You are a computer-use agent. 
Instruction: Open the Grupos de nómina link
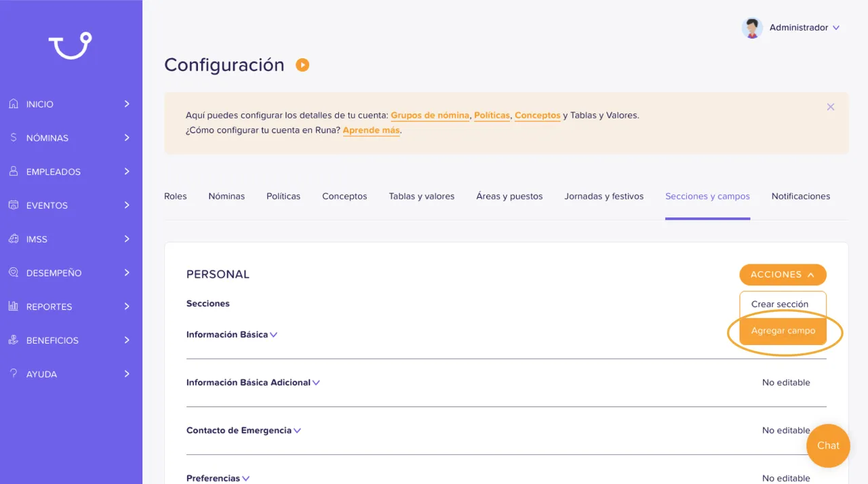point(430,115)
